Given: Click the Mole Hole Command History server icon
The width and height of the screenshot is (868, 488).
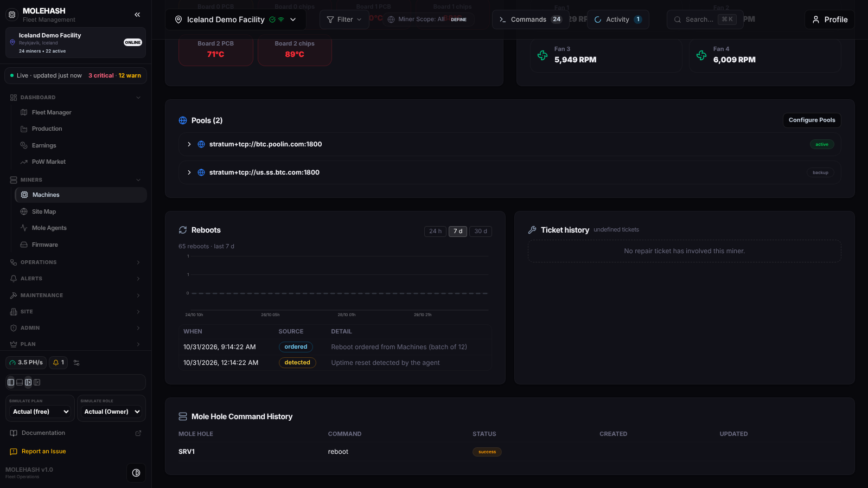Looking at the screenshot, I should coord(183,416).
